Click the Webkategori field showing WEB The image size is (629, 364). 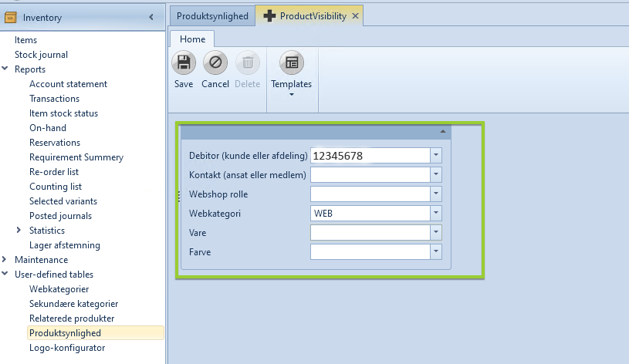tap(370, 214)
